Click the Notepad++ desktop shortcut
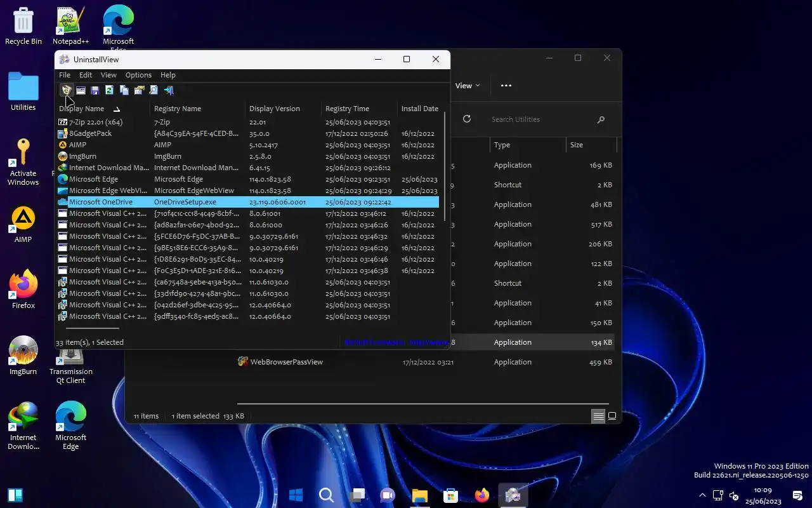 70,27
